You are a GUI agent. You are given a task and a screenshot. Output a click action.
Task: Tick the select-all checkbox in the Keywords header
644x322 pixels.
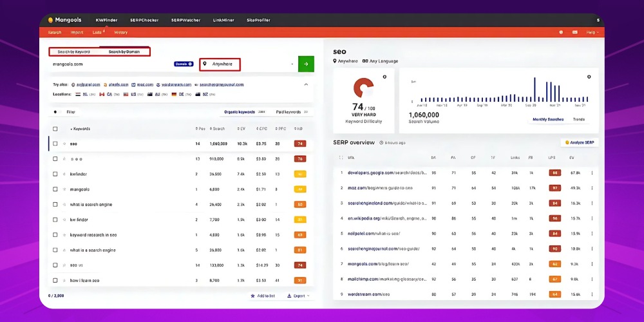point(55,129)
